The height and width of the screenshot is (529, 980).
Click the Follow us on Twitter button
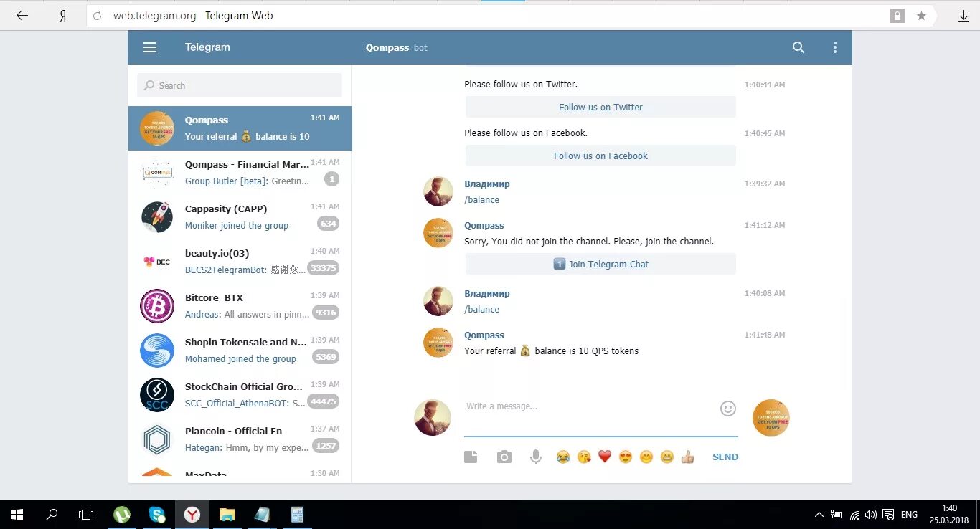(600, 107)
